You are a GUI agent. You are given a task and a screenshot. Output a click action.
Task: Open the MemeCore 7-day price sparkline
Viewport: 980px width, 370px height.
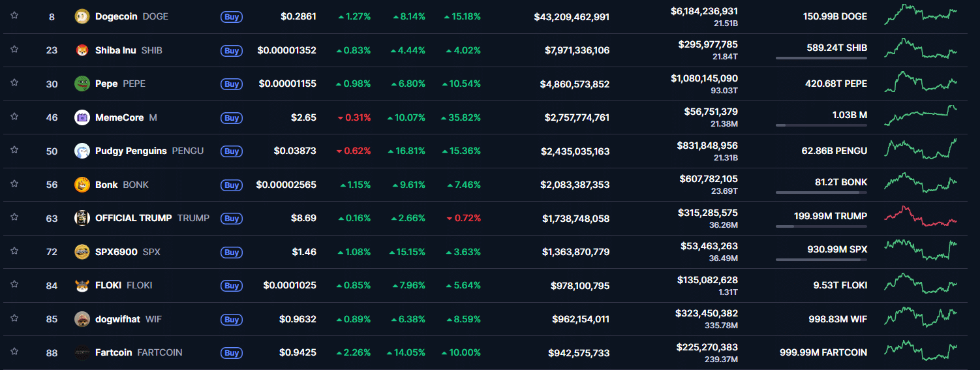pos(920,116)
